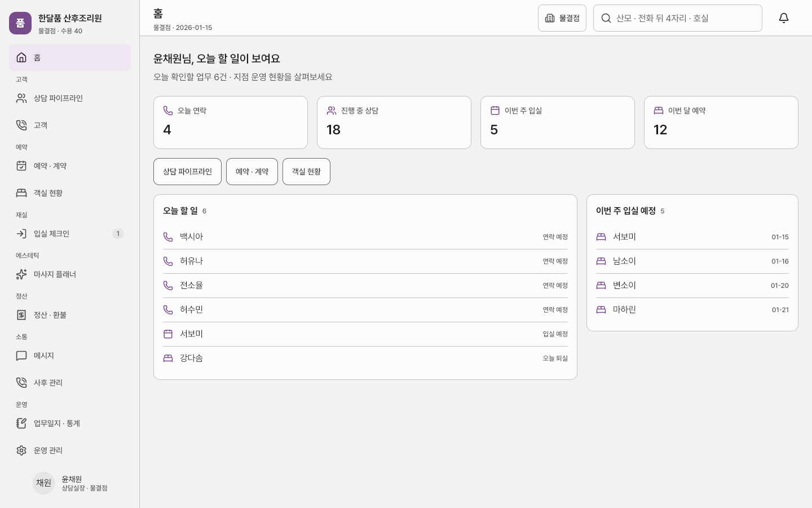This screenshot has width=812, height=508.
Task: Click the 한달품 logo badge
Action: point(20,23)
